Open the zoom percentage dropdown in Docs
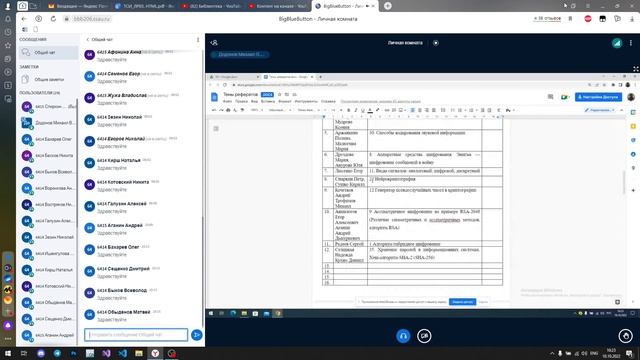The image size is (640, 360). 256,110
